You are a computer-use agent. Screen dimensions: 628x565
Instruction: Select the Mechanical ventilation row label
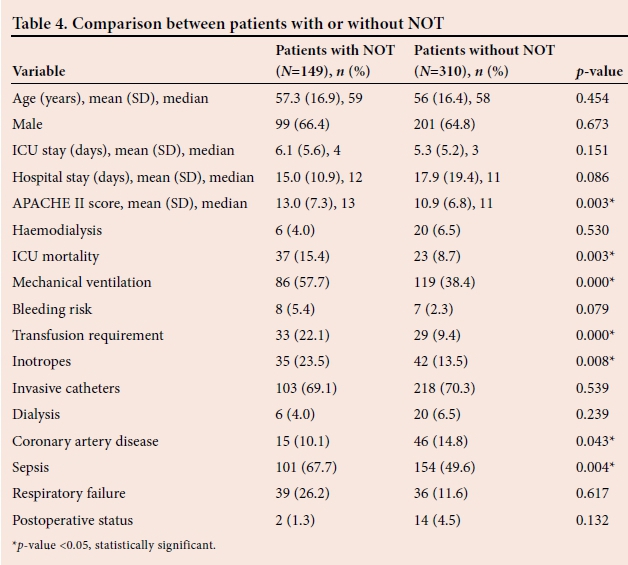(82, 282)
